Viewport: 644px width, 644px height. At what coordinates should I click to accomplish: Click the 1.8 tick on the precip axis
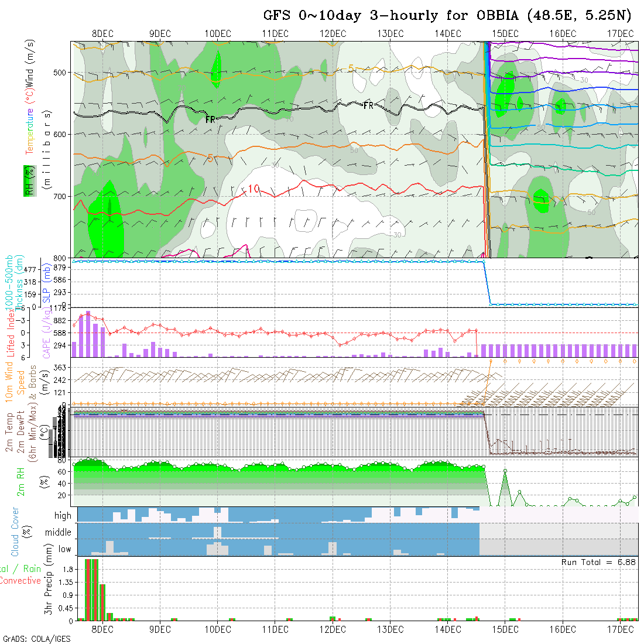pos(67,569)
